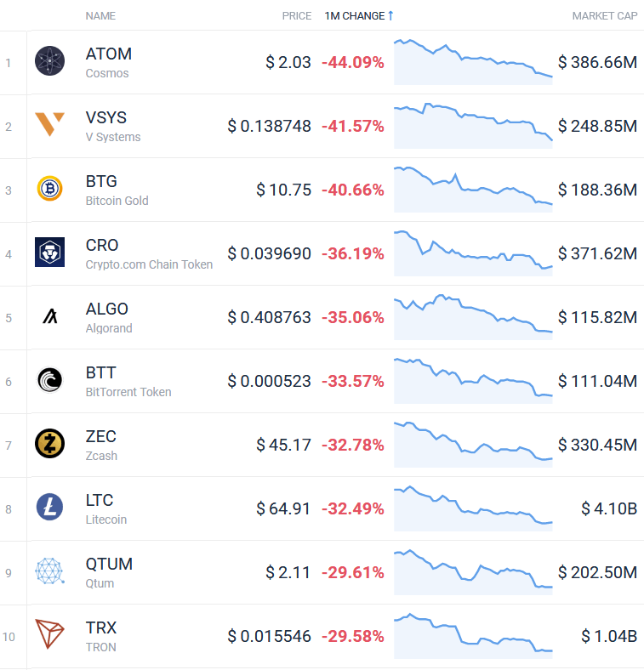Viewport: 644px width, 670px height.
Task: Open the Bitcoin Gold coin icon
Action: pos(49,189)
